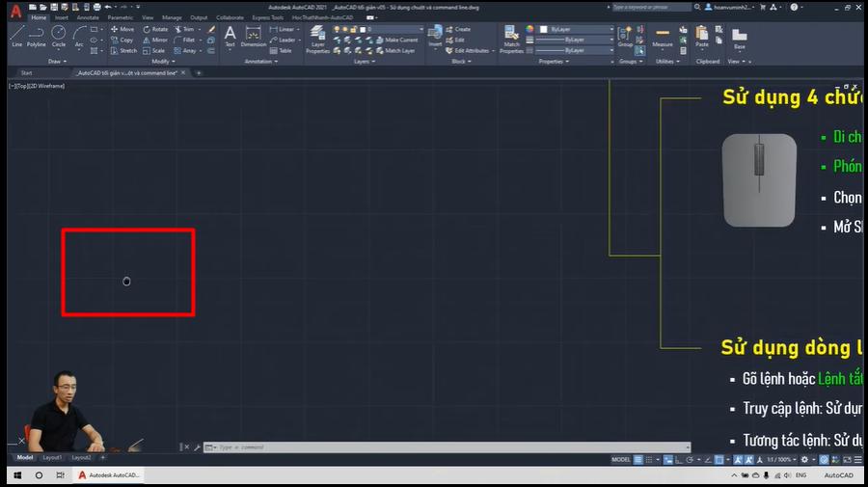Image resolution: width=868 pixels, height=487 pixels.
Task: Expand the Modify panel dropdown
Action: click(x=163, y=62)
